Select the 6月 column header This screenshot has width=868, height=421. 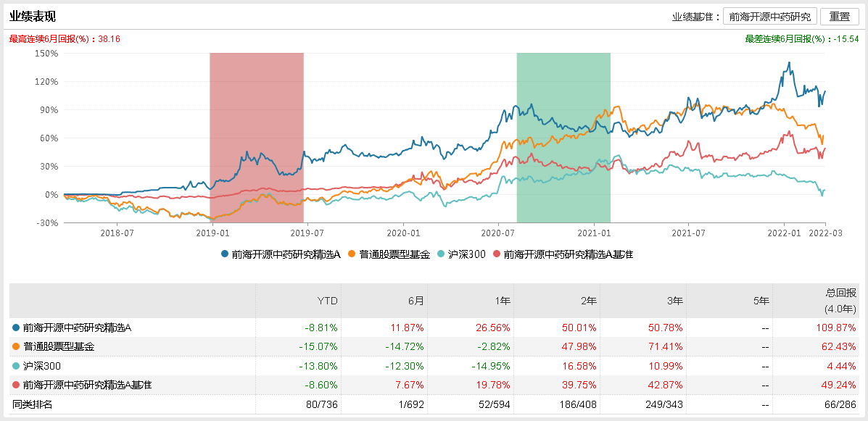(x=415, y=301)
